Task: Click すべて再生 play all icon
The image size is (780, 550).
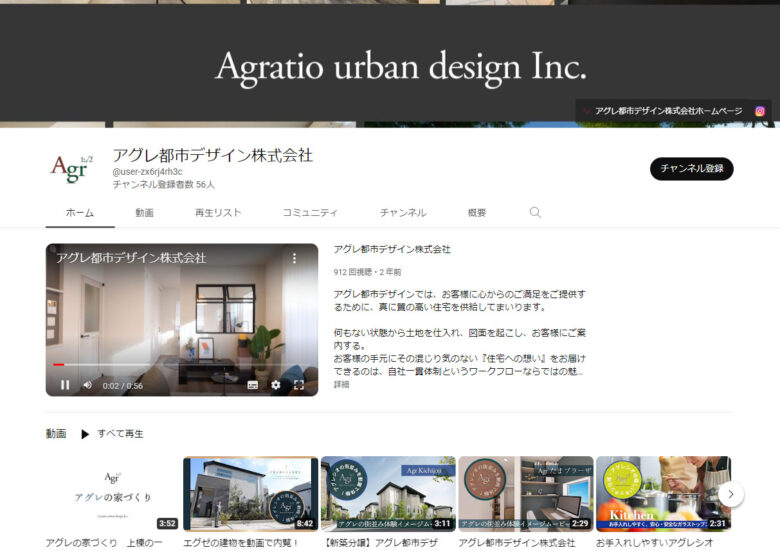Action: (86, 434)
